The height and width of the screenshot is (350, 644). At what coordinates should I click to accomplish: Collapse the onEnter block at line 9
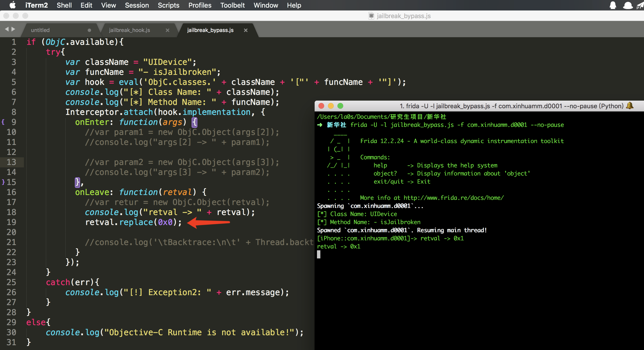3,122
